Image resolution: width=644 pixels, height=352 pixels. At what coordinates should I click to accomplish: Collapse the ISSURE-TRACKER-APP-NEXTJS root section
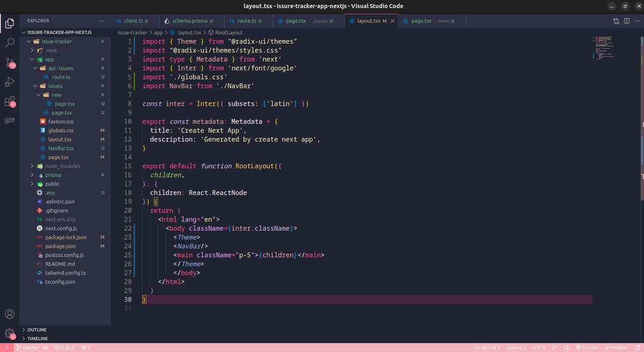coord(64,32)
